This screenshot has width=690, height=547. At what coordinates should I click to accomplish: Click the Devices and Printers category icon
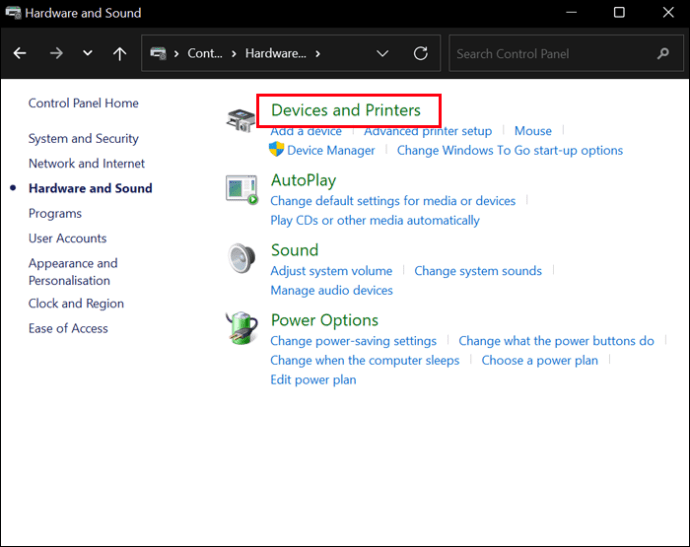click(x=241, y=120)
